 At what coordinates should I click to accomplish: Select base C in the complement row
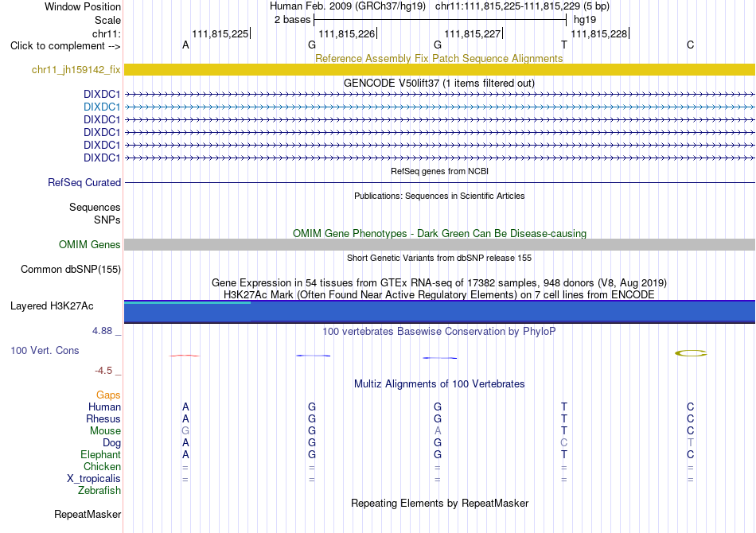(691, 45)
